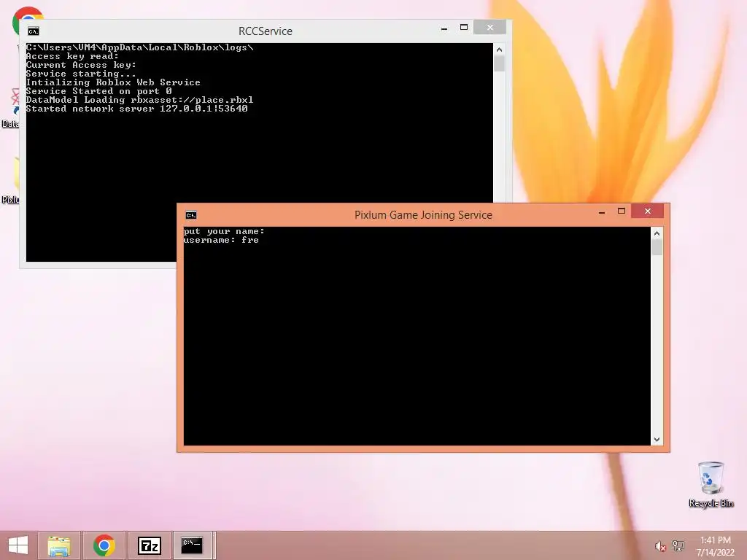
Task: Show the clock reading 1:41 PM
Action: [x=715, y=540]
